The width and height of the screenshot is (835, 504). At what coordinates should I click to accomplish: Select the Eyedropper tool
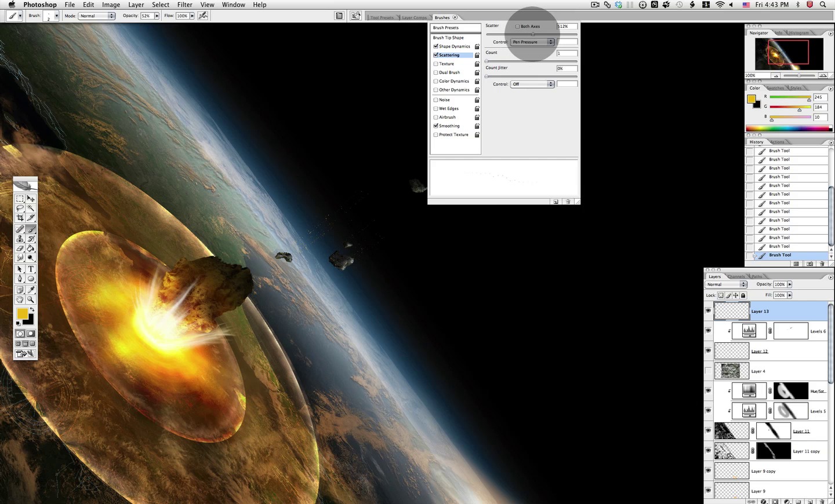tap(31, 290)
